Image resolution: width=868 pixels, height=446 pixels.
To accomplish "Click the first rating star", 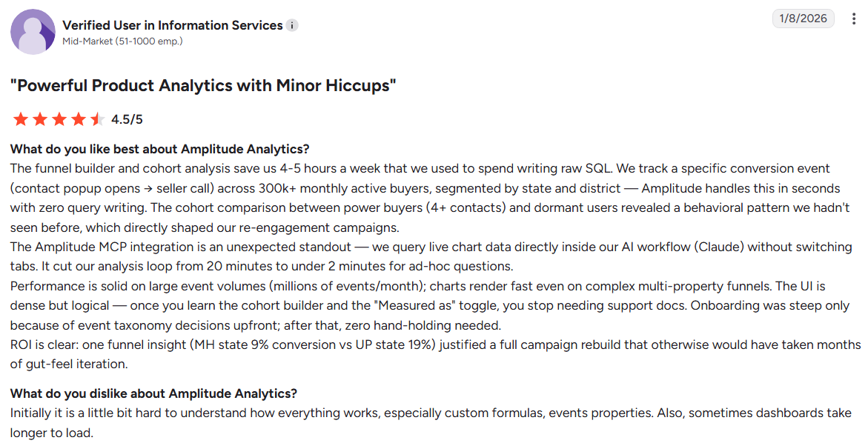I will tap(21, 119).
